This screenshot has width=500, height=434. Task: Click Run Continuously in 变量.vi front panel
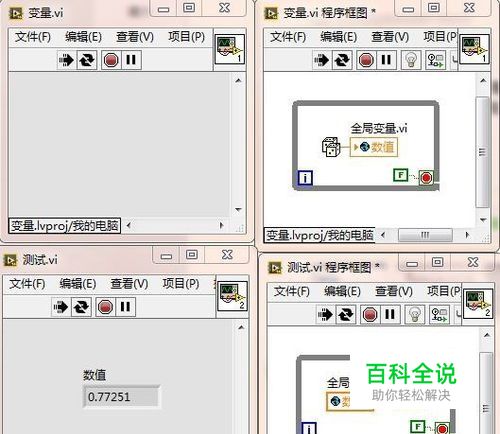click(87, 60)
